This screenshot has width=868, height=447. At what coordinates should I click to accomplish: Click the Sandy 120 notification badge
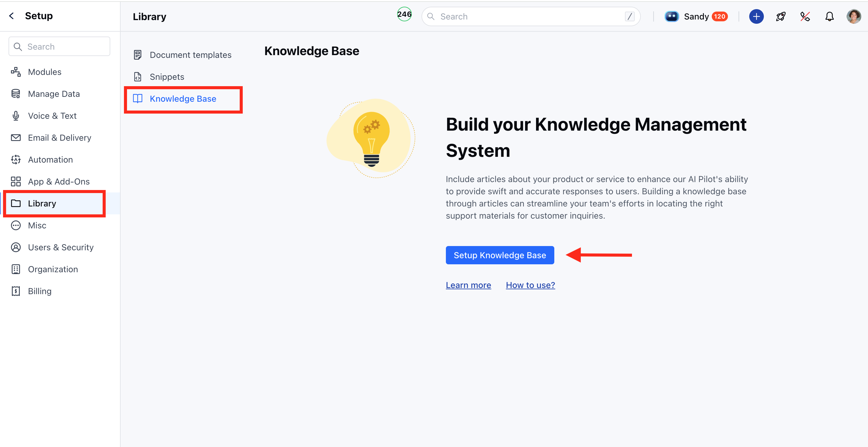click(720, 16)
